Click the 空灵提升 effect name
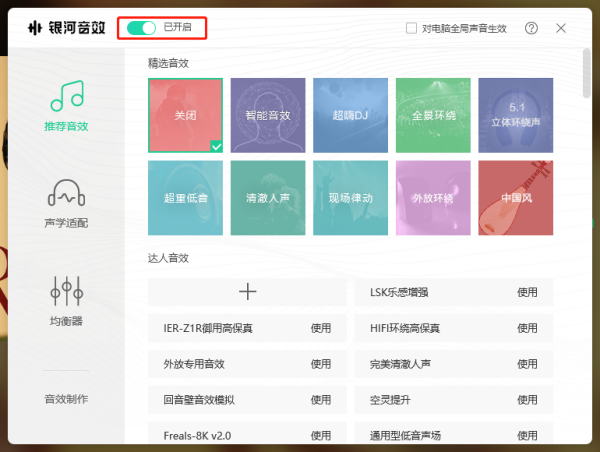Screen dimensions: 600x452 (390, 400)
